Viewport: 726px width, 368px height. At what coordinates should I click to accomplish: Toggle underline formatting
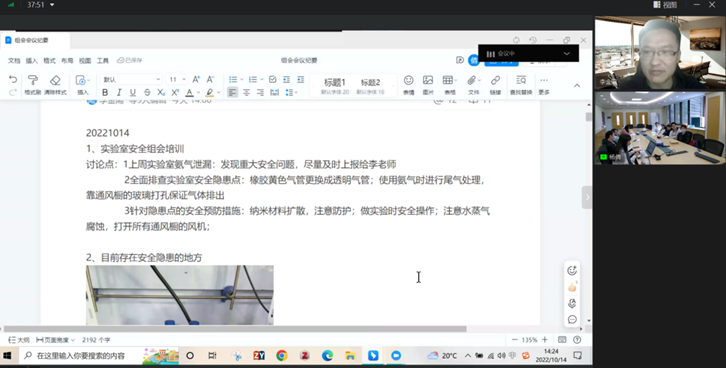[x=133, y=93]
